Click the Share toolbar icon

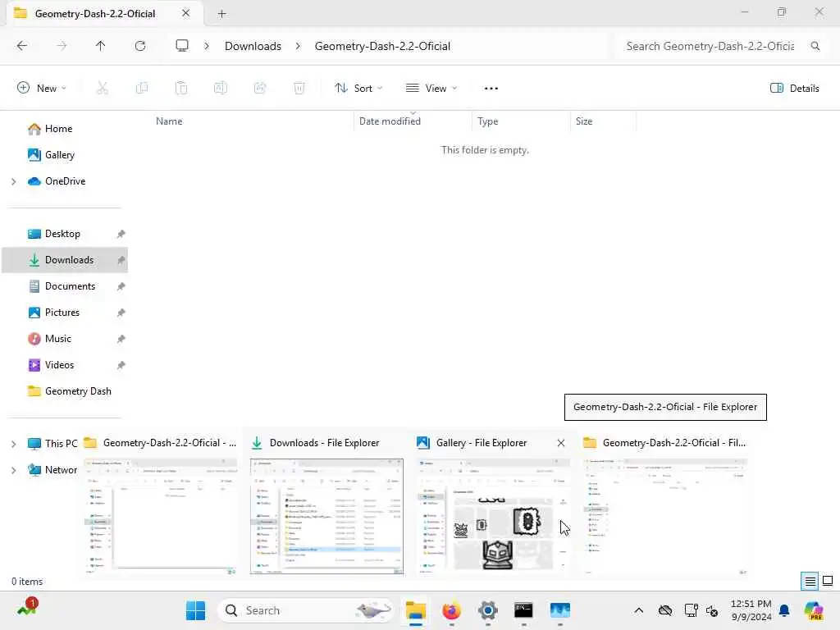pyautogui.click(x=260, y=89)
